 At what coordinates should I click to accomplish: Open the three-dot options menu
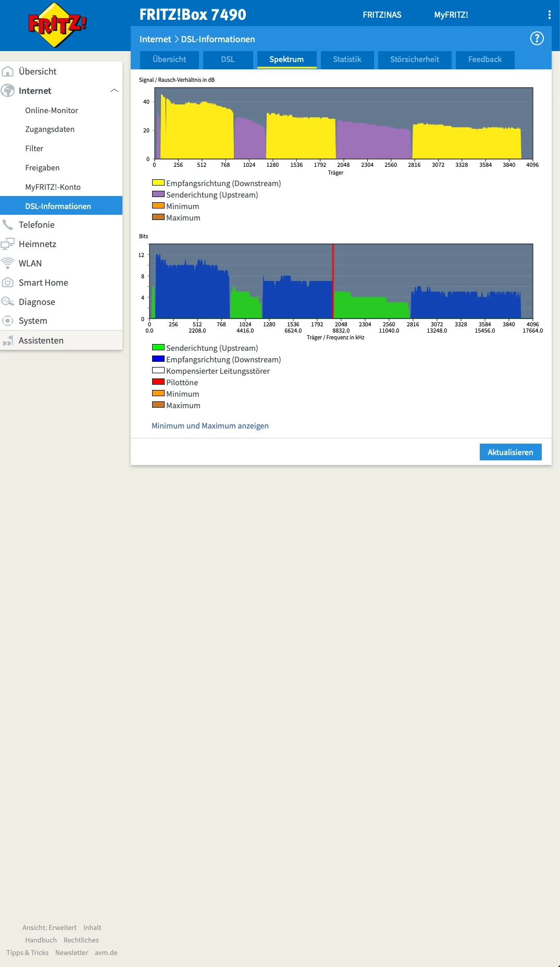pos(549,15)
